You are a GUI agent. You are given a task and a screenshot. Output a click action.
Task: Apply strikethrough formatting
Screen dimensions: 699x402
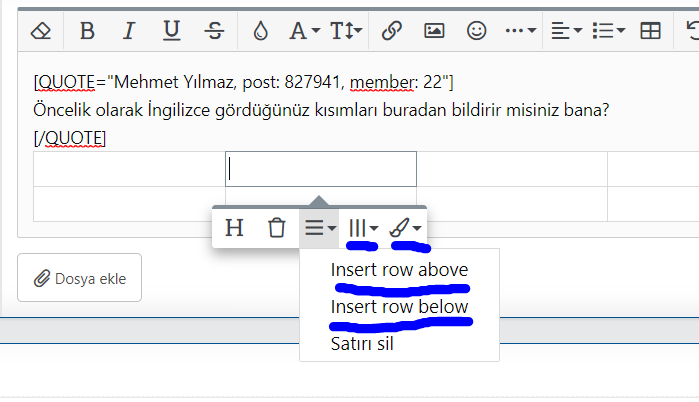[x=213, y=31]
